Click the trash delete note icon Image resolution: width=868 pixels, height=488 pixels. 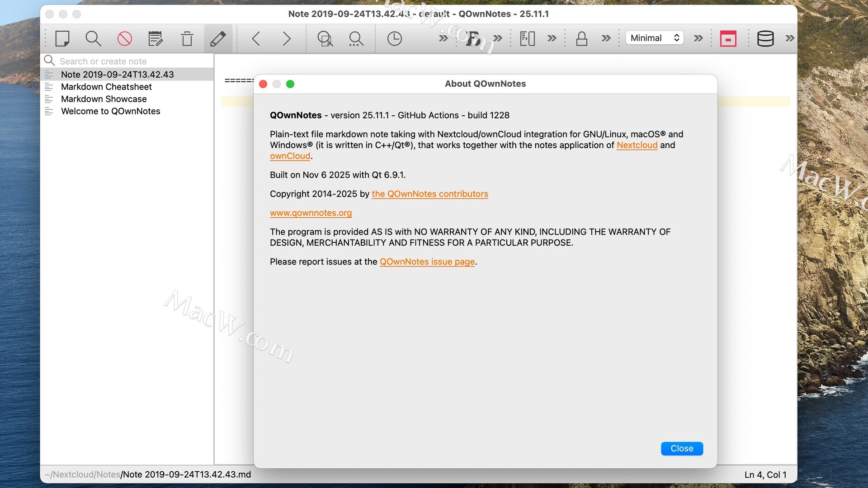click(x=187, y=38)
